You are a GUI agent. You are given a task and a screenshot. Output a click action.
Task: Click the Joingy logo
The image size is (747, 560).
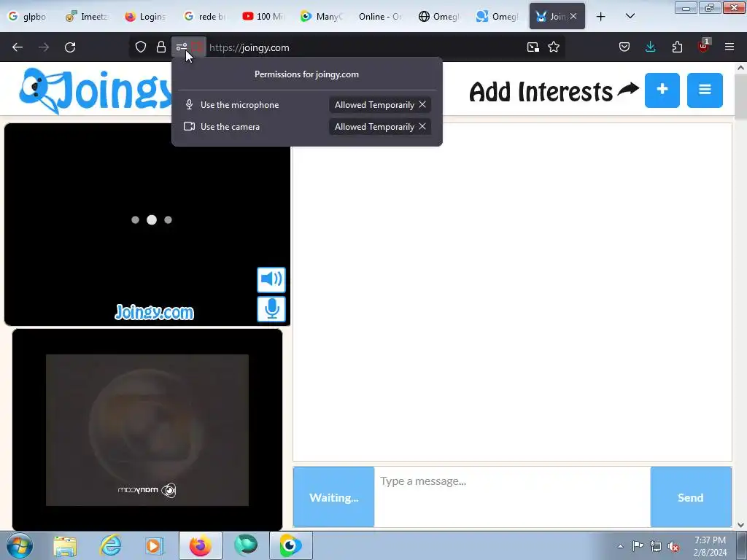pyautogui.click(x=96, y=90)
